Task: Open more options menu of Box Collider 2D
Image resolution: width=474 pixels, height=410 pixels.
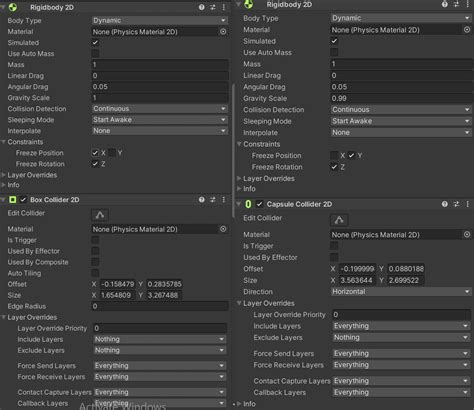Action: click(x=224, y=200)
